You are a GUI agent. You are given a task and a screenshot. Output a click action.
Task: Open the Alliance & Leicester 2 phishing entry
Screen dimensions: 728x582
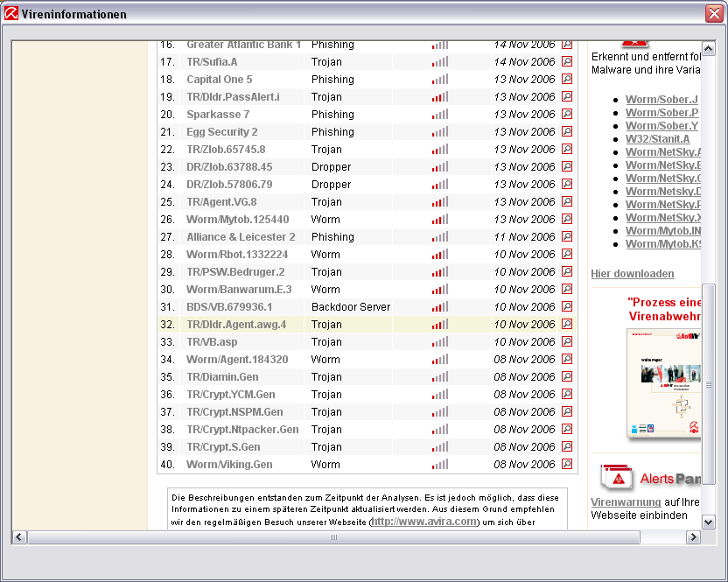click(241, 237)
